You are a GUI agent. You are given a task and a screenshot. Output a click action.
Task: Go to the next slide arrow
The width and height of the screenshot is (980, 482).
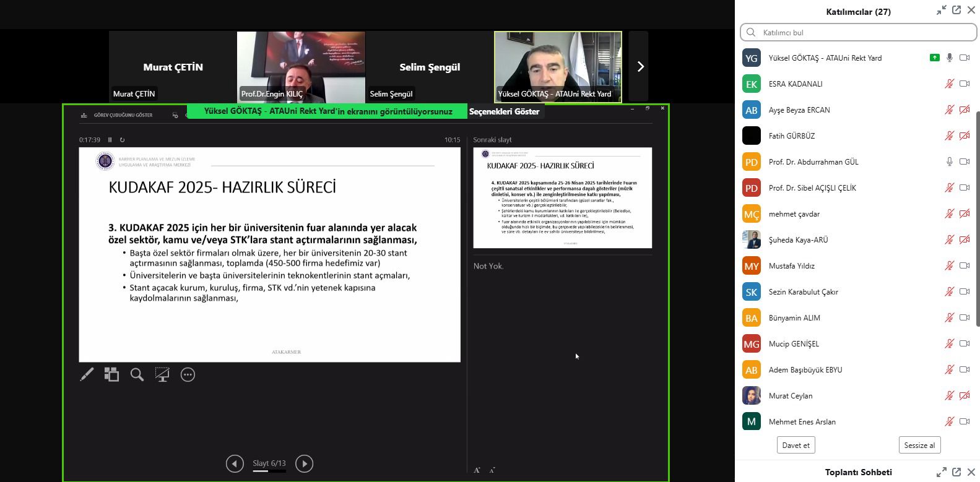pyautogui.click(x=304, y=463)
